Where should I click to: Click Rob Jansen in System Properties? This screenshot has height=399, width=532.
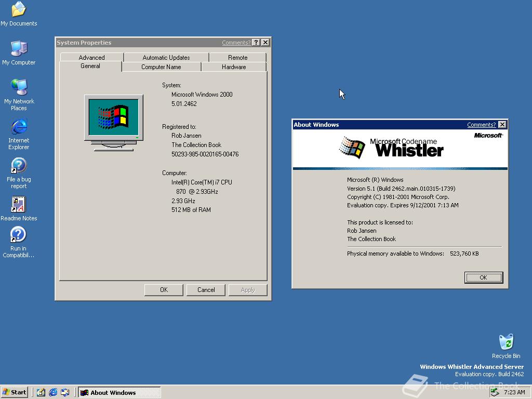coord(187,136)
